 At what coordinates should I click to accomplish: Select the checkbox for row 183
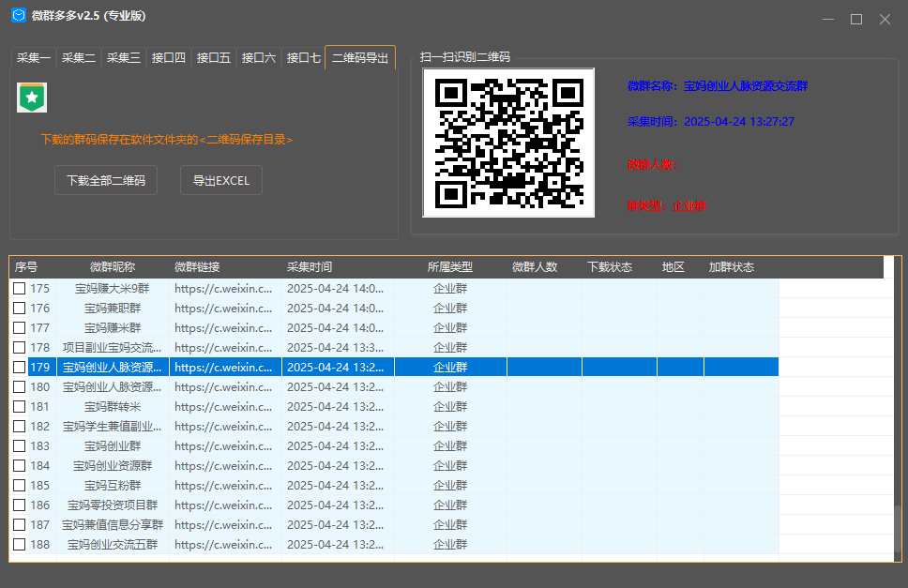[20, 445]
